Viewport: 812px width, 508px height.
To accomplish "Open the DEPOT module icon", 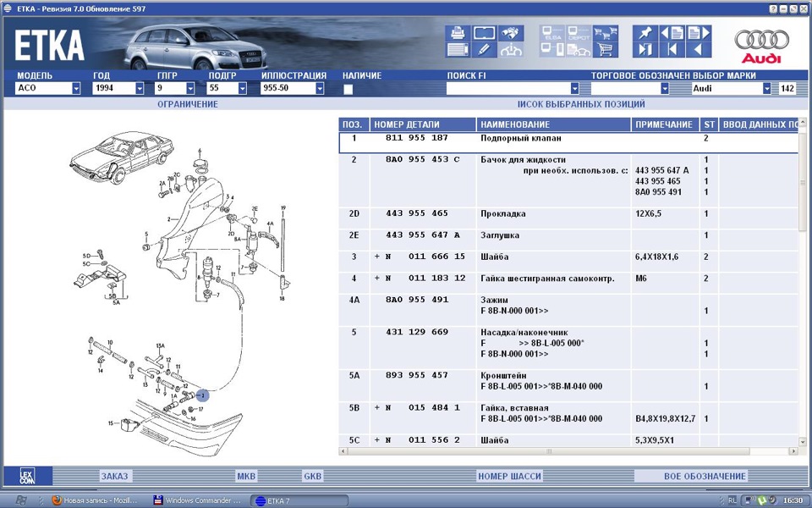I will click(579, 34).
